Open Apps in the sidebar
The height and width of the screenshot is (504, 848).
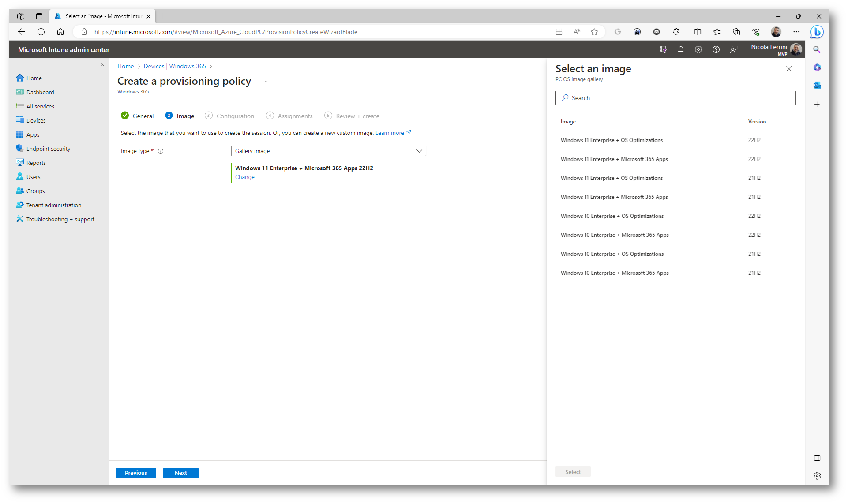[x=28, y=134]
